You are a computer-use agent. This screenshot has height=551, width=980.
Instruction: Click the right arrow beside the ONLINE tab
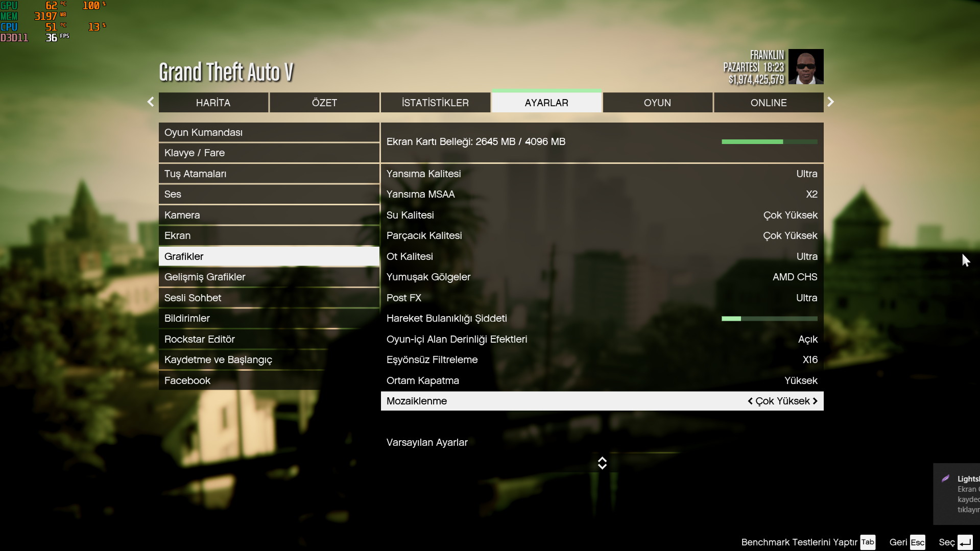pos(831,102)
